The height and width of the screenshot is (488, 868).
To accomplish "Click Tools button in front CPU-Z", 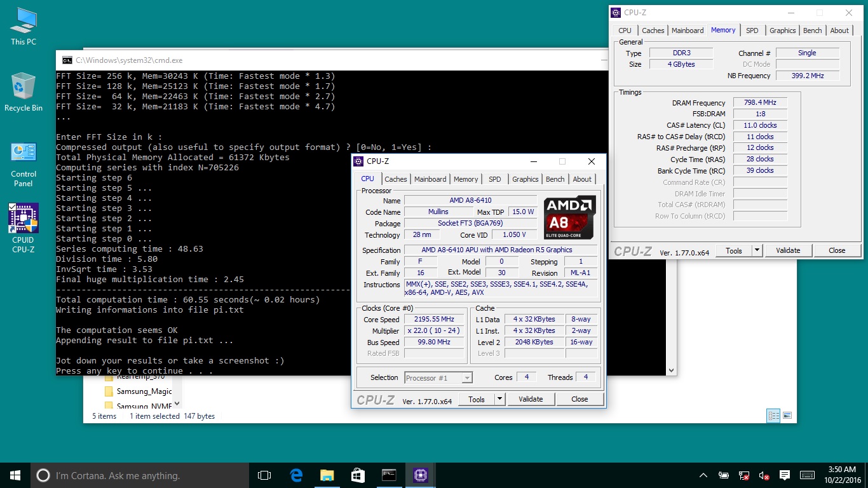I will pyautogui.click(x=477, y=399).
